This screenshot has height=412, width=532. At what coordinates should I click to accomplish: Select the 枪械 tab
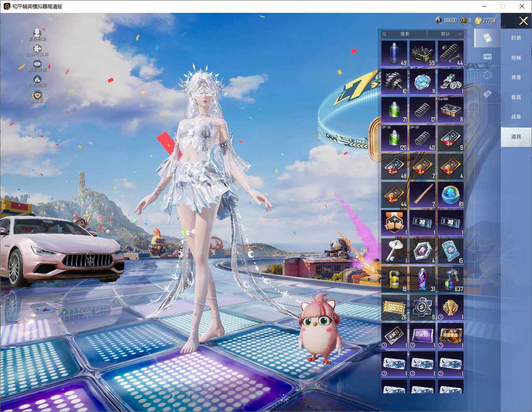[516, 58]
